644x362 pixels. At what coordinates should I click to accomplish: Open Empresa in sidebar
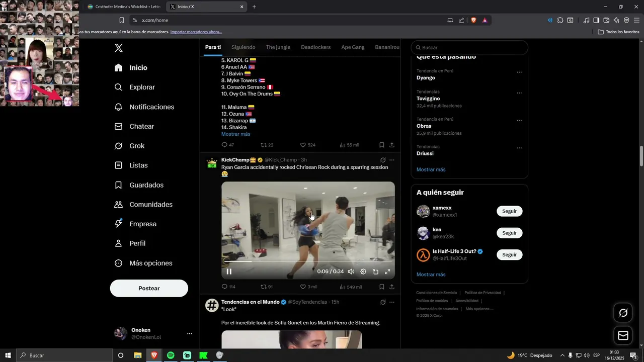[x=135, y=224]
